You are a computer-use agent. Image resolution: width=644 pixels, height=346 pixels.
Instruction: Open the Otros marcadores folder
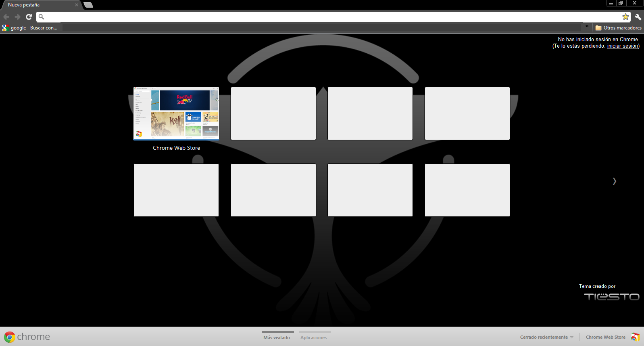click(619, 28)
